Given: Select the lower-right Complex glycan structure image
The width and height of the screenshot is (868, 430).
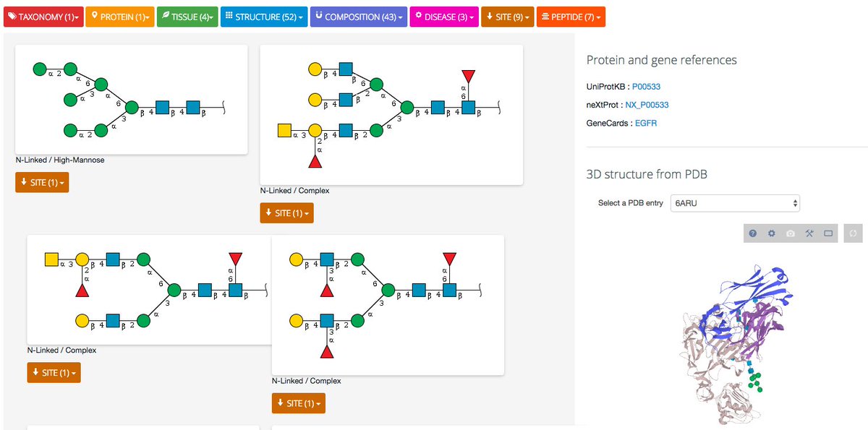Looking at the screenshot, I should 388,305.
